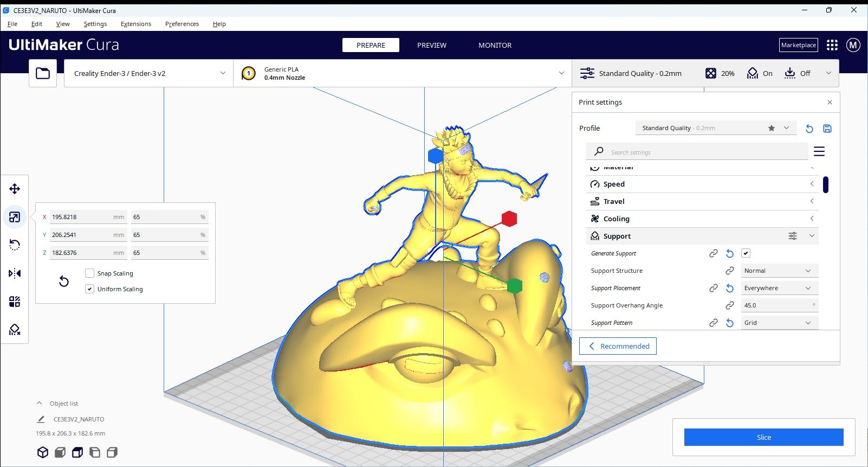Screen dimensions: 868x467
Task: Switch to front view cube
Action: click(x=60, y=452)
